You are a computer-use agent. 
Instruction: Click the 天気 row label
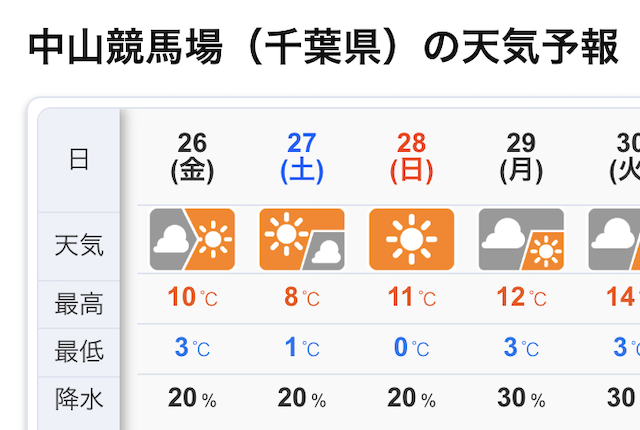point(79,245)
